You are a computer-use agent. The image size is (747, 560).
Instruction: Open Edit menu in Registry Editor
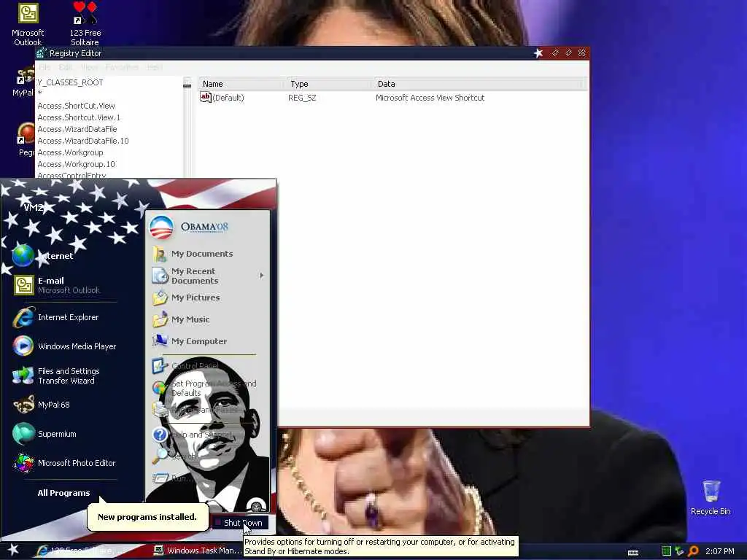[65, 67]
